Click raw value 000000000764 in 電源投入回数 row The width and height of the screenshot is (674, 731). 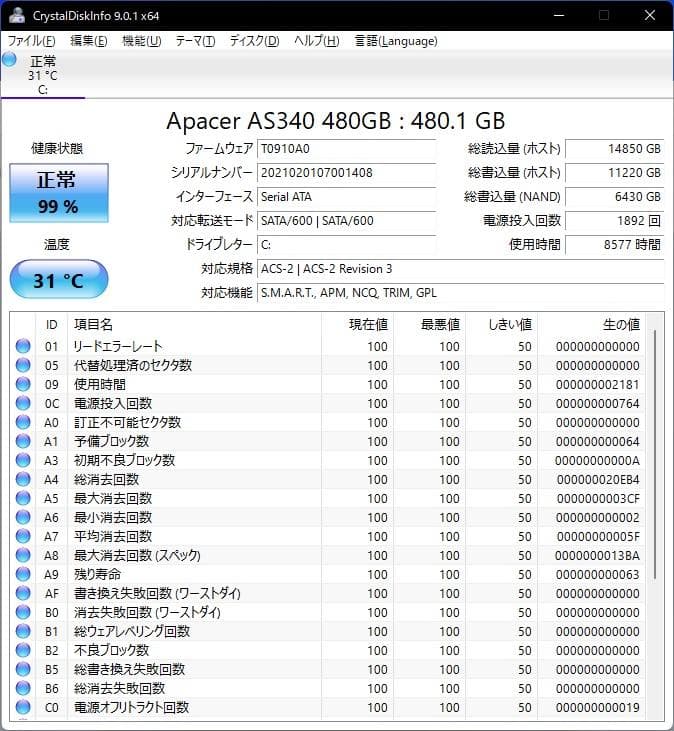coord(598,404)
